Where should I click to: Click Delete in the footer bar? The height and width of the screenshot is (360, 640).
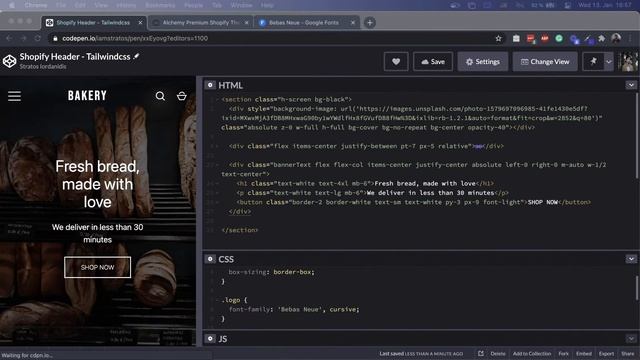(498, 353)
